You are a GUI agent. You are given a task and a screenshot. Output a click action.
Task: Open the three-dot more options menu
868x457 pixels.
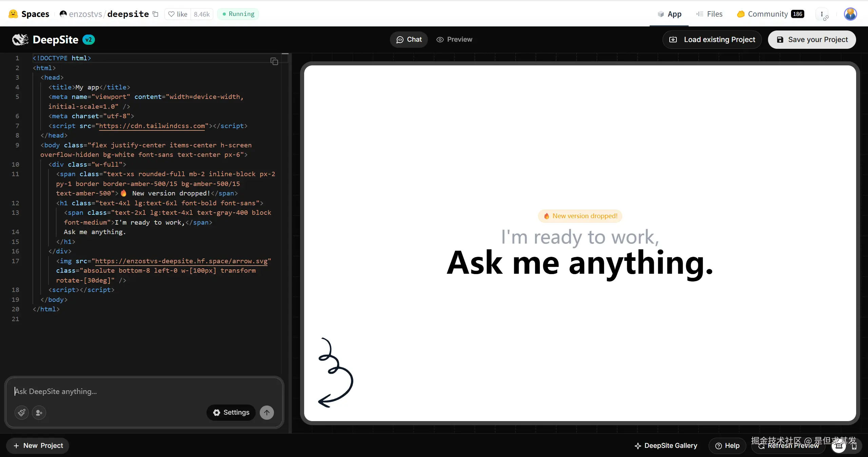coord(822,14)
